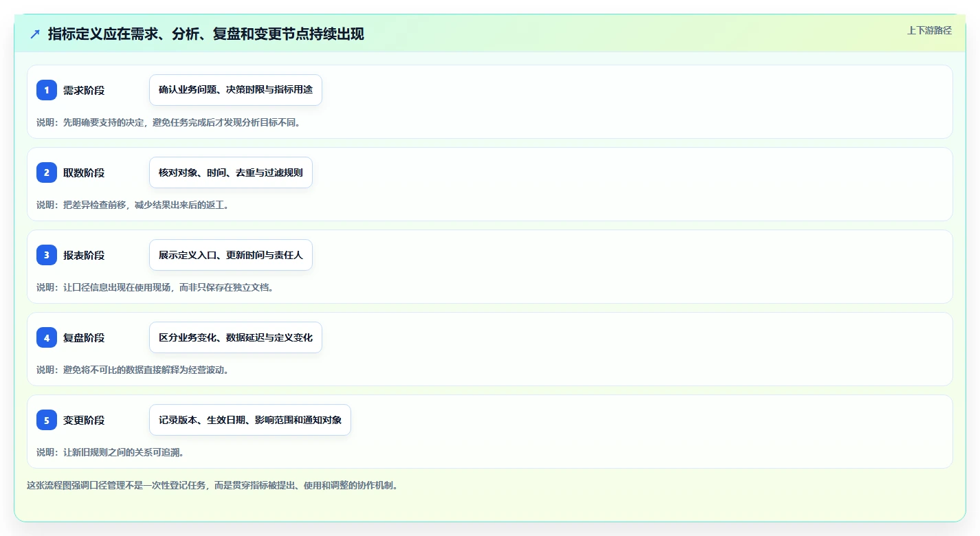Click the 上下游路径 label in the header

pyautogui.click(x=930, y=30)
